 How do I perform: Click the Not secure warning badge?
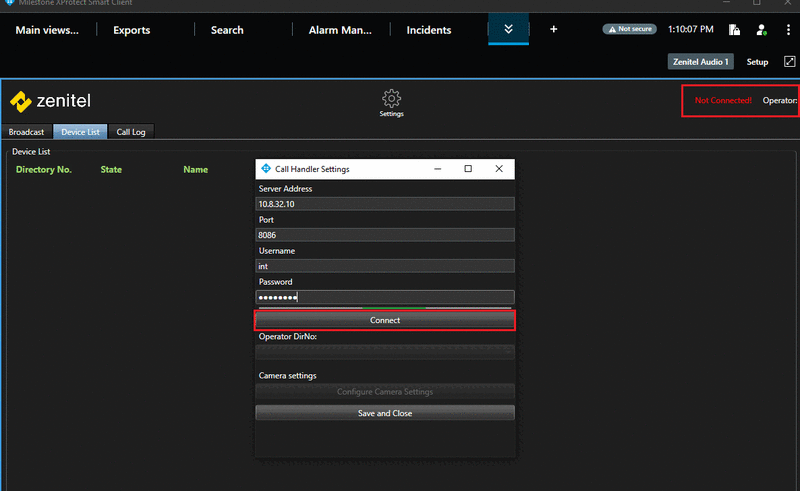click(630, 30)
